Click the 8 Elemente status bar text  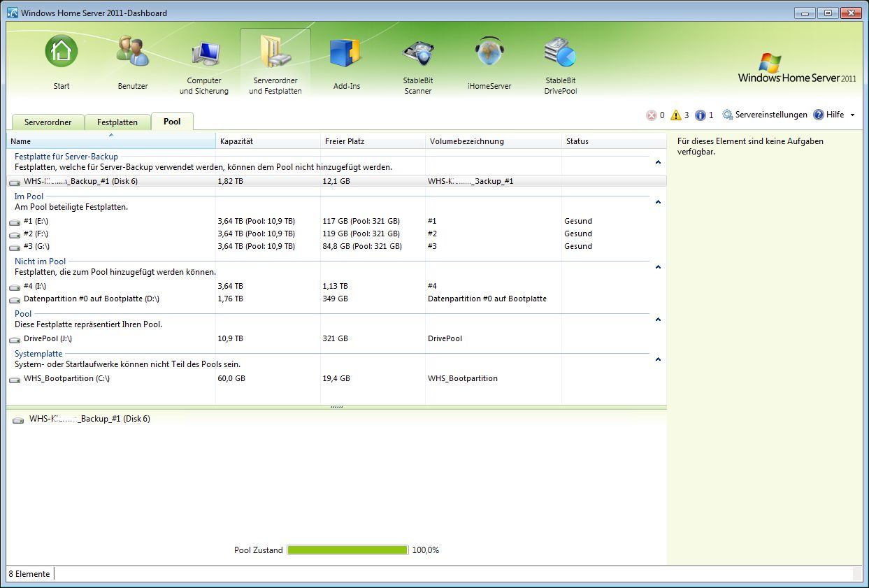[x=29, y=574]
